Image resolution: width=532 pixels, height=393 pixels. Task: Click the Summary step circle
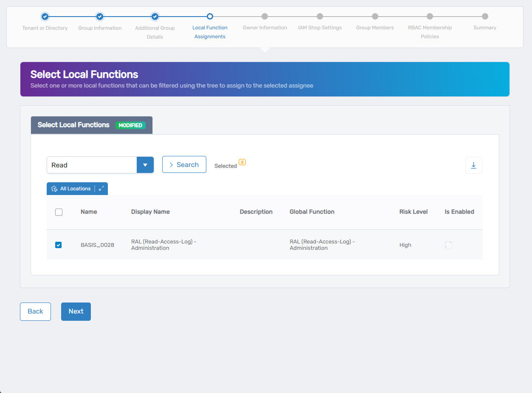tap(485, 17)
